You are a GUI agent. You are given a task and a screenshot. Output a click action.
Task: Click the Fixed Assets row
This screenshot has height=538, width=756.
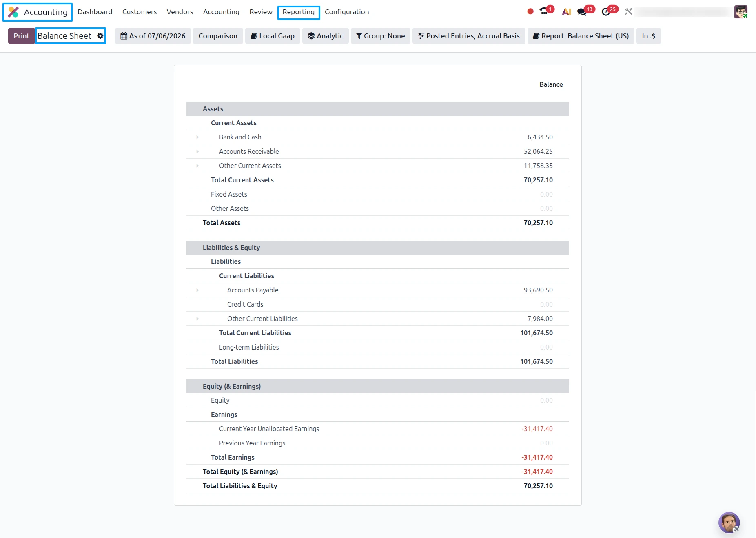[x=377, y=194]
